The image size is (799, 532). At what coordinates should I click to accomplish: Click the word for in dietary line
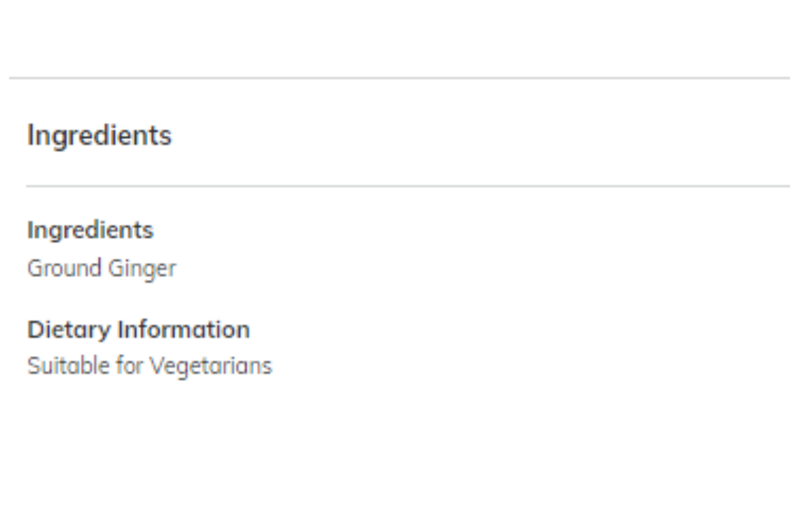130,365
